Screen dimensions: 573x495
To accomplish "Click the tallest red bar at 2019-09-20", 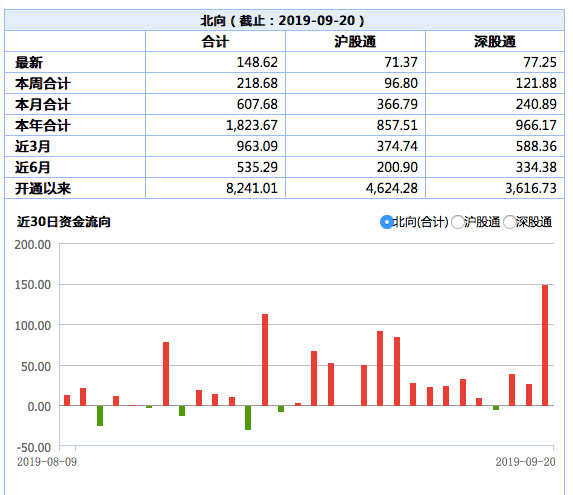I will coord(545,345).
